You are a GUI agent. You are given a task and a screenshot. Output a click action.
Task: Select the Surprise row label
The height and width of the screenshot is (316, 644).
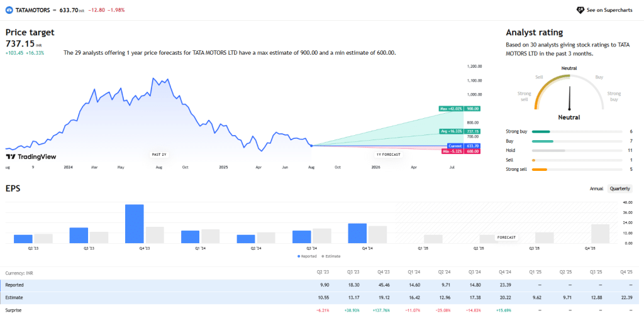click(x=13, y=310)
